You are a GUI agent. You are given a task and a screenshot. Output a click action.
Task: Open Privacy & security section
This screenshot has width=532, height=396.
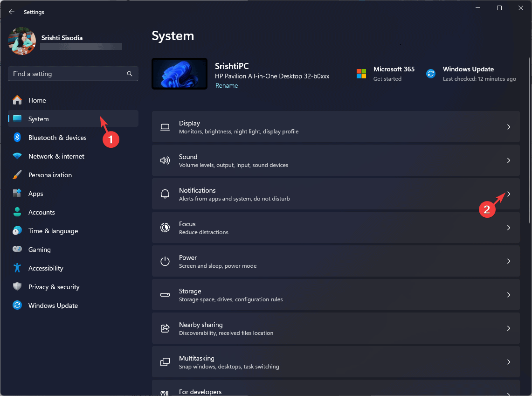[x=73, y=287]
